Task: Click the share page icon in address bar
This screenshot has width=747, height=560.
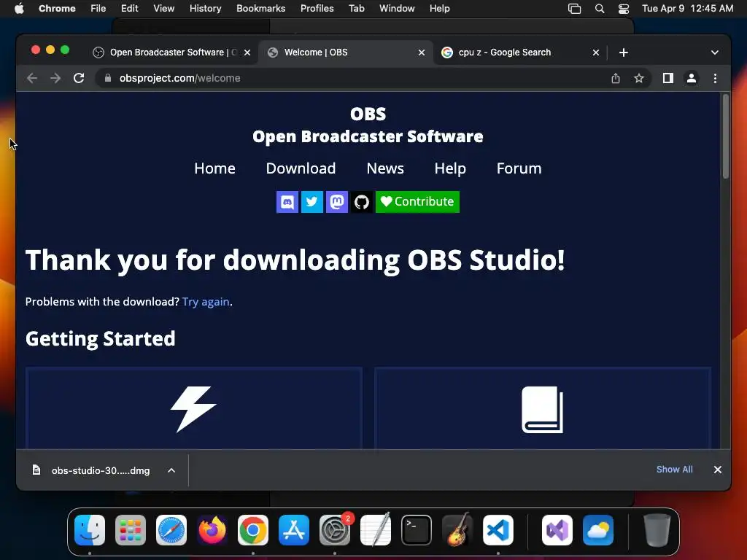Action: pos(616,78)
